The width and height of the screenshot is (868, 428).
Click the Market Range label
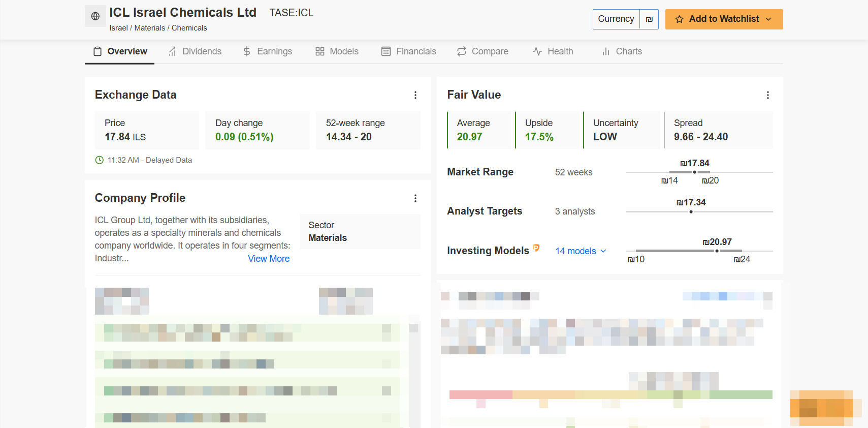(480, 172)
